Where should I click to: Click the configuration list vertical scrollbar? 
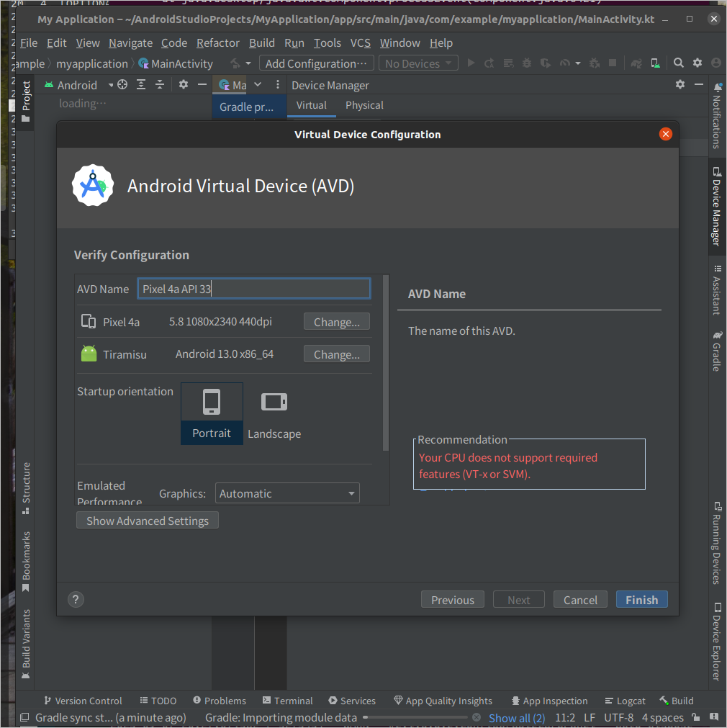tap(385, 363)
